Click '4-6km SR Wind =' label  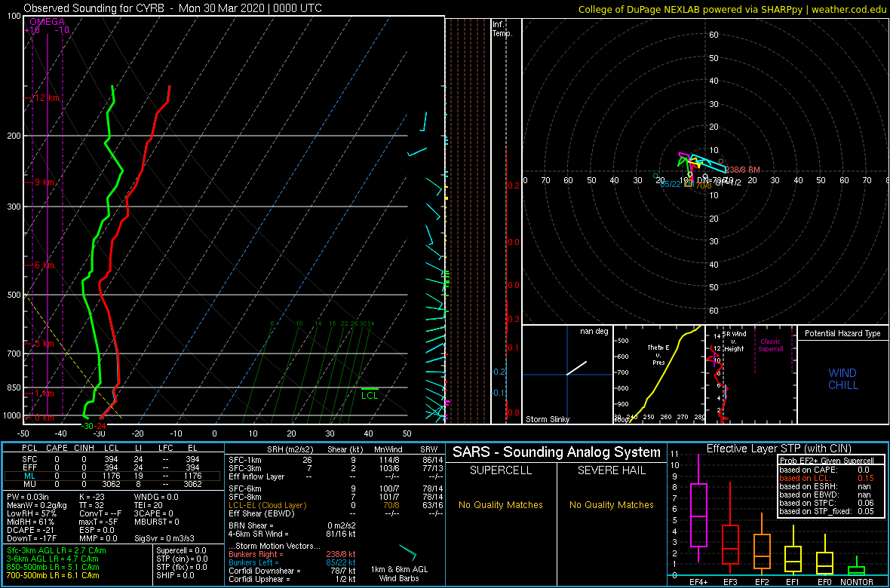tap(257, 534)
